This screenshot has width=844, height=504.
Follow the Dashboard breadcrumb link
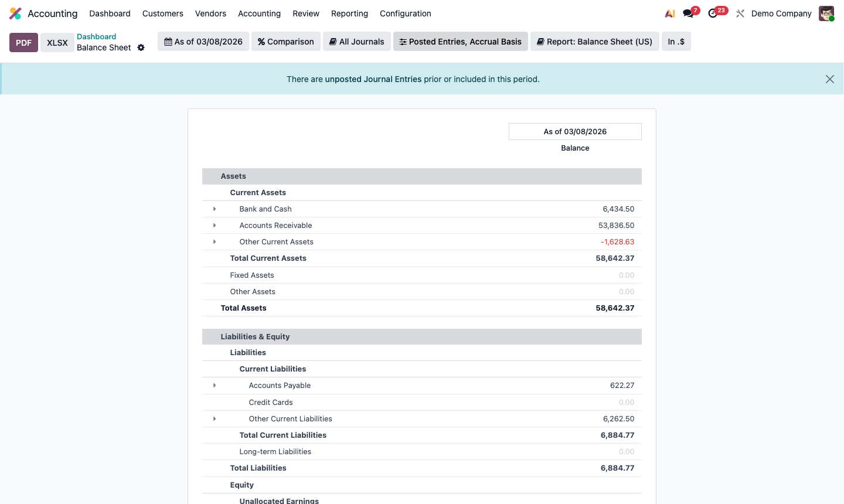pyautogui.click(x=97, y=36)
